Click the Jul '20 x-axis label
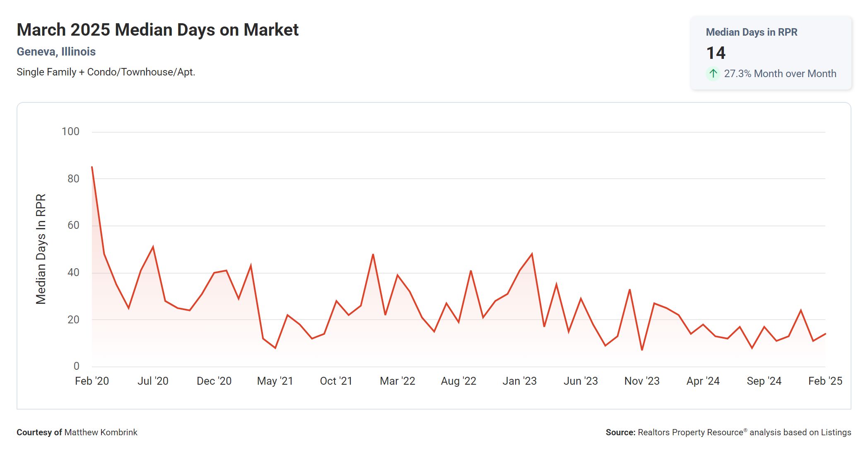The height and width of the screenshot is (456, 868). 153,381
